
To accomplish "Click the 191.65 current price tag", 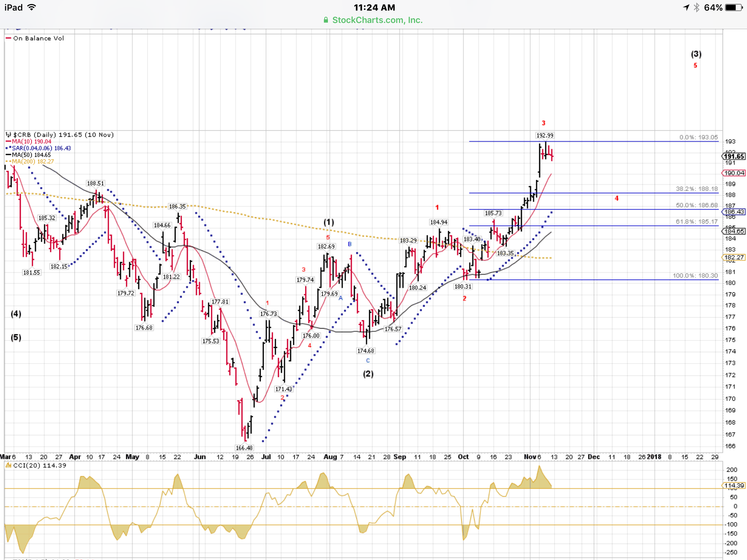I will (x=734, y=156).
